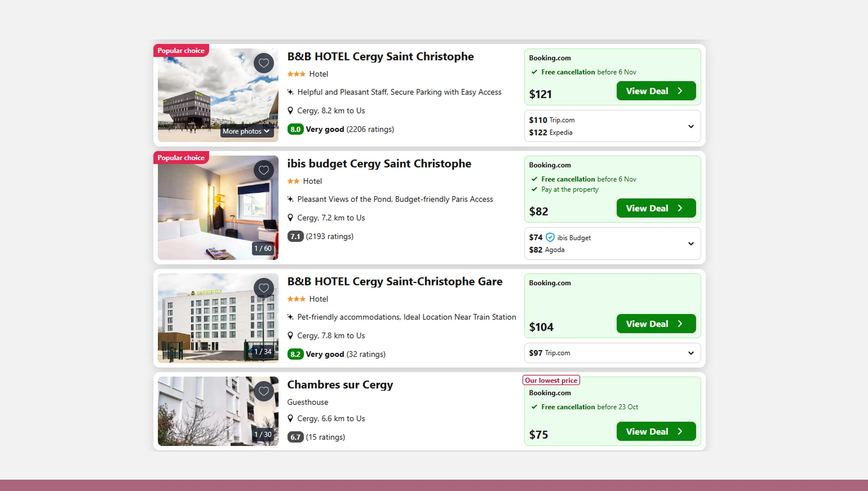Toggle the heart icon on ibis budget hotel

[264, 170]
